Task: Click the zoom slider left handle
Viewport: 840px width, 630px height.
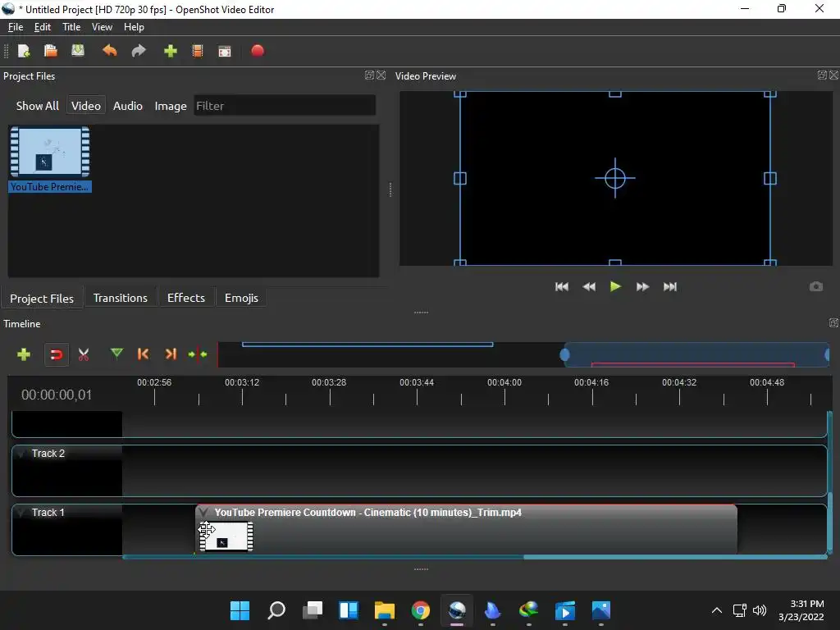Action: (564, 354)
